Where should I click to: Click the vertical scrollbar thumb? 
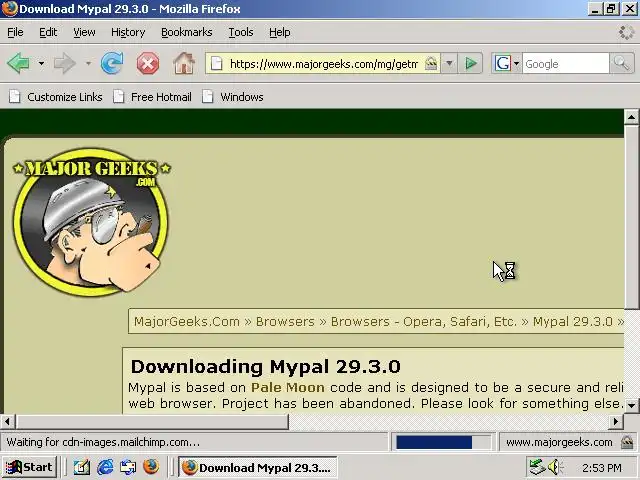click(631, 217)
